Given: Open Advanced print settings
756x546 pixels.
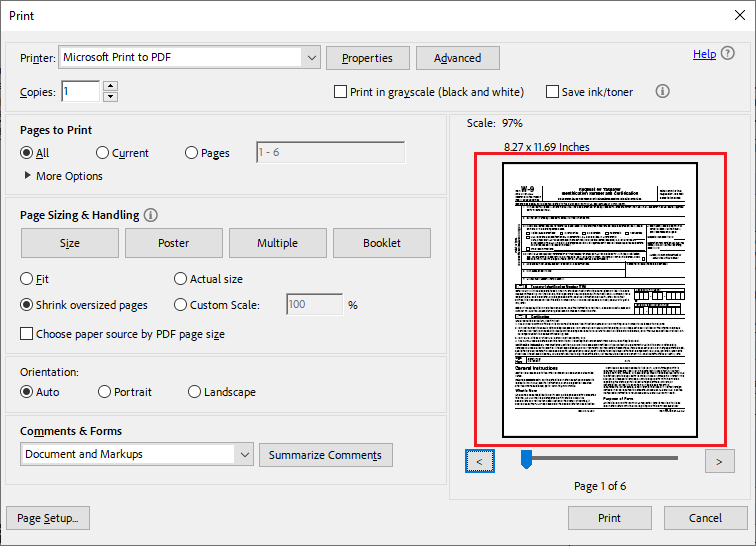Looking at the screenshot, I should (458, 58).
